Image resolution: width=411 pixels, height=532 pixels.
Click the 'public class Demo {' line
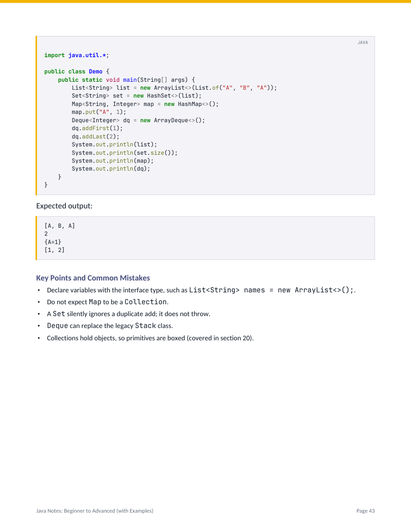tap(76, 72)
